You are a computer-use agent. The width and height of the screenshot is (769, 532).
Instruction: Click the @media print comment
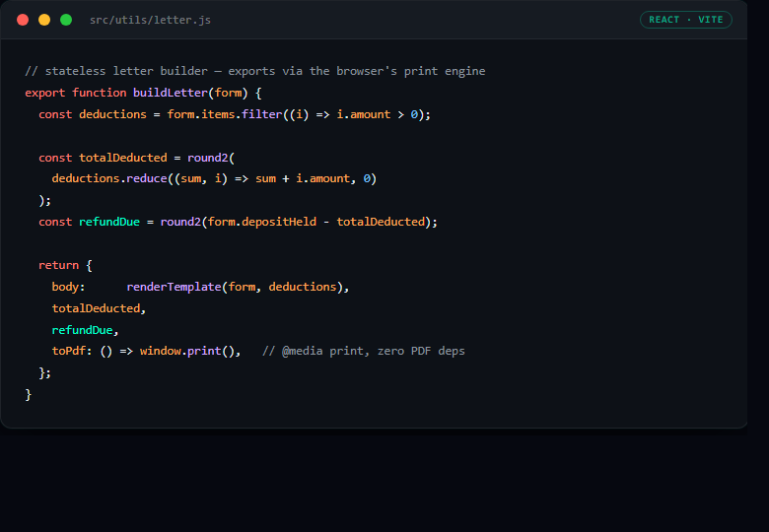364,351
